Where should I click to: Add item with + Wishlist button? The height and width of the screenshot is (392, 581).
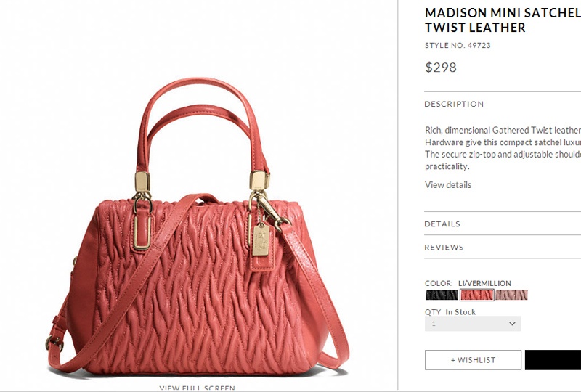[x=473, y=360]
